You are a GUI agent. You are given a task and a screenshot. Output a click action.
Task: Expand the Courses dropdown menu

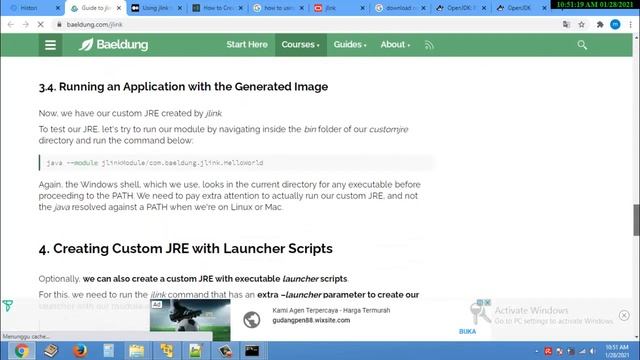300,45
